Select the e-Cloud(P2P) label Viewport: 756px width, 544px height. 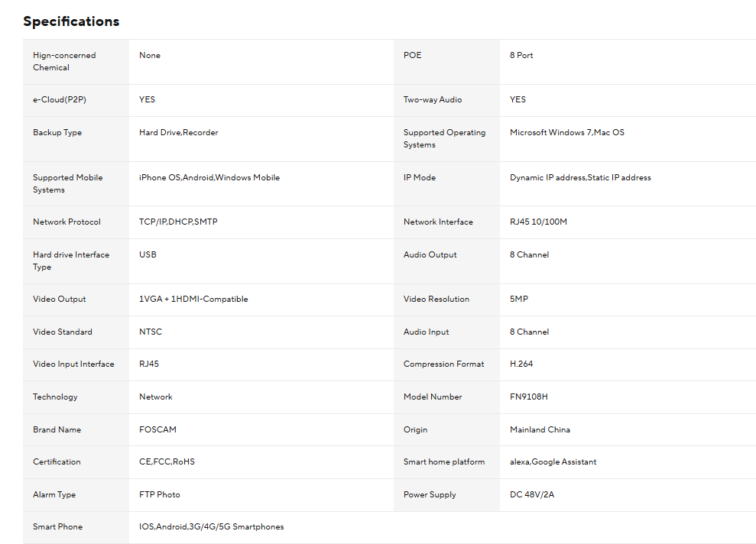(x=60, y=99)
